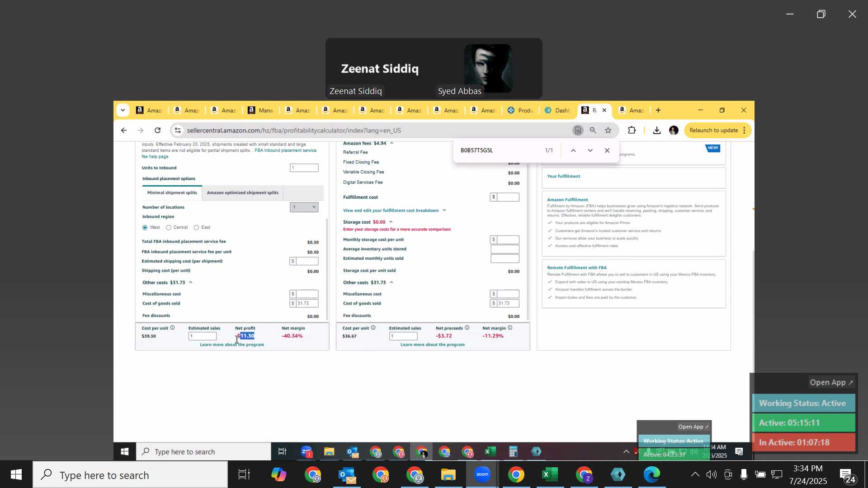Image resolution: width=868 pixels, height=488 pixels.
Task: Select the East inbound region radio
Action: point(196,228)
